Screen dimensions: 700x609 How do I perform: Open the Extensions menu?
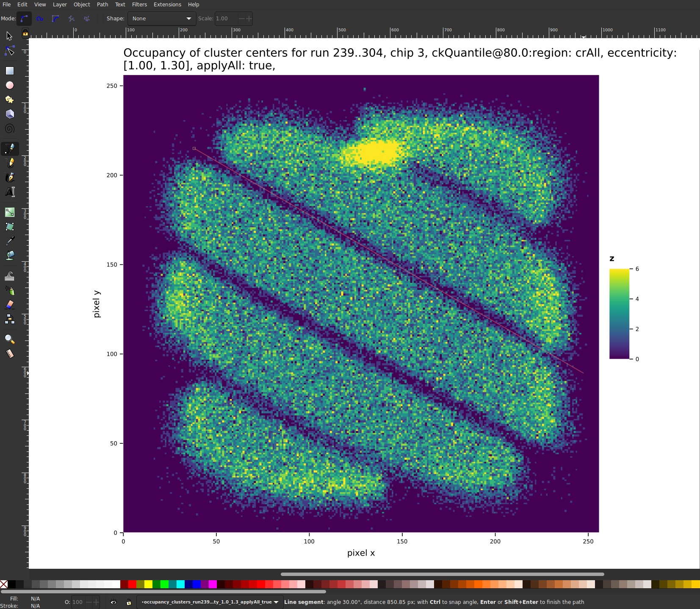[167, 5]
